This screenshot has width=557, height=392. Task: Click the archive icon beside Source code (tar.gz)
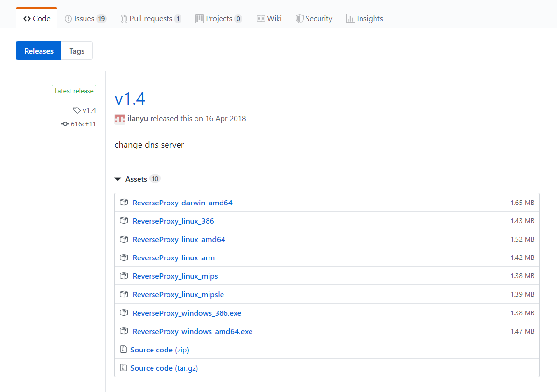pos(123,368)
